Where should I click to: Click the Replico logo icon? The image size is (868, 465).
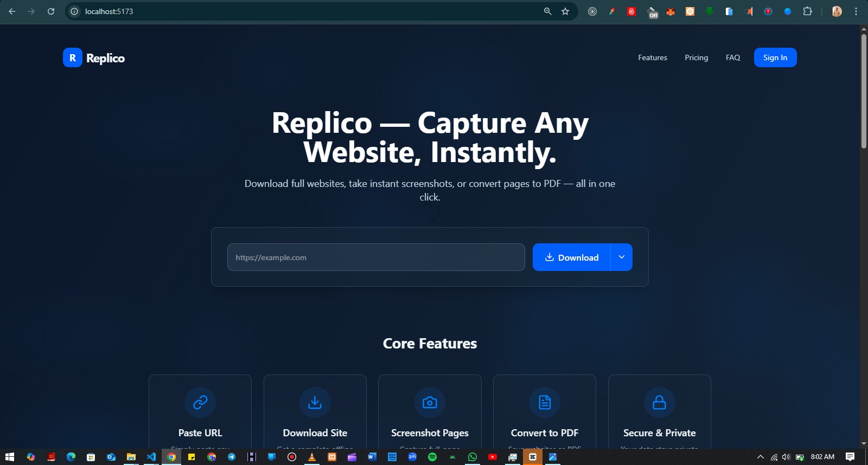tap(72, 57)
